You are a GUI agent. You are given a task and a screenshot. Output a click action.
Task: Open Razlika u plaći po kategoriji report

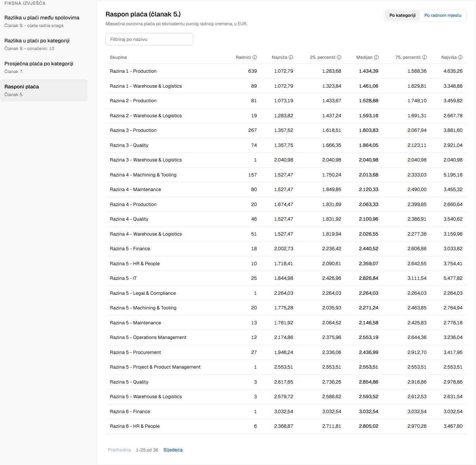pos(44,44)
